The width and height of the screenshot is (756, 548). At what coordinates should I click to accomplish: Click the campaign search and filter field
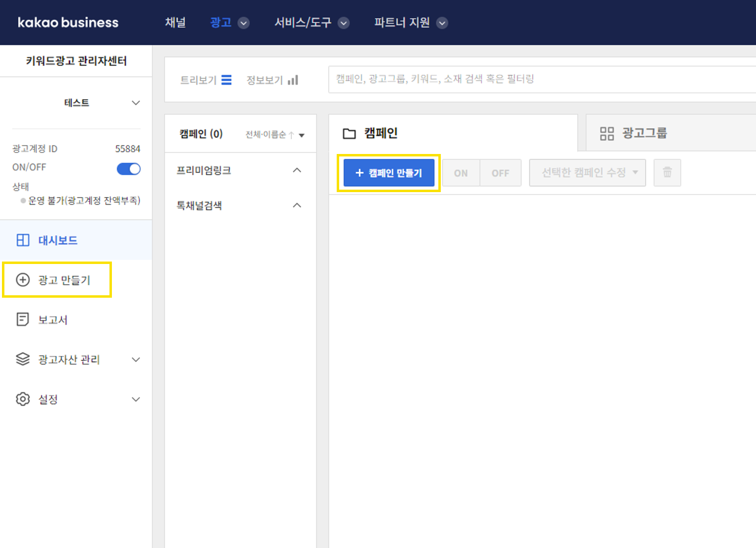tap(538, 79)
